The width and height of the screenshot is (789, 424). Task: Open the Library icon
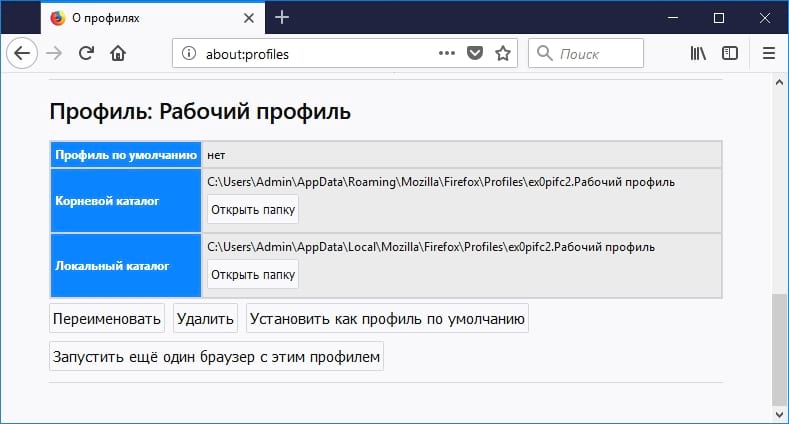point(698,53)
